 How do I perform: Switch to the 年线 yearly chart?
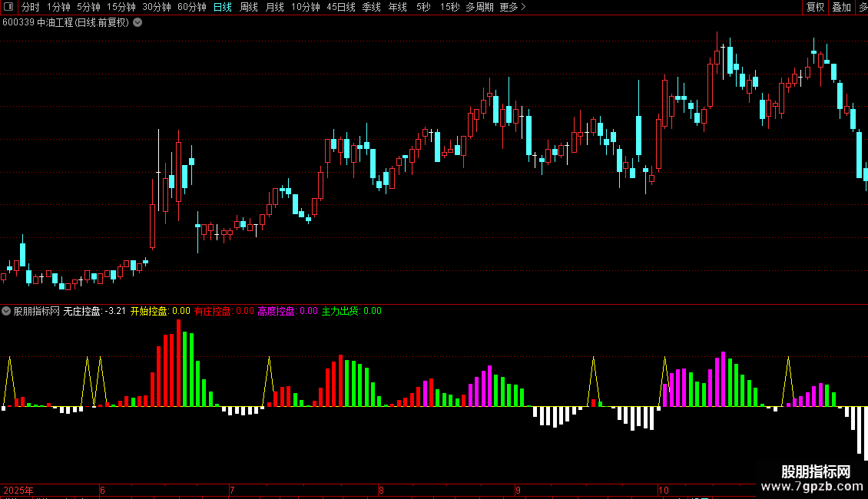397,7
